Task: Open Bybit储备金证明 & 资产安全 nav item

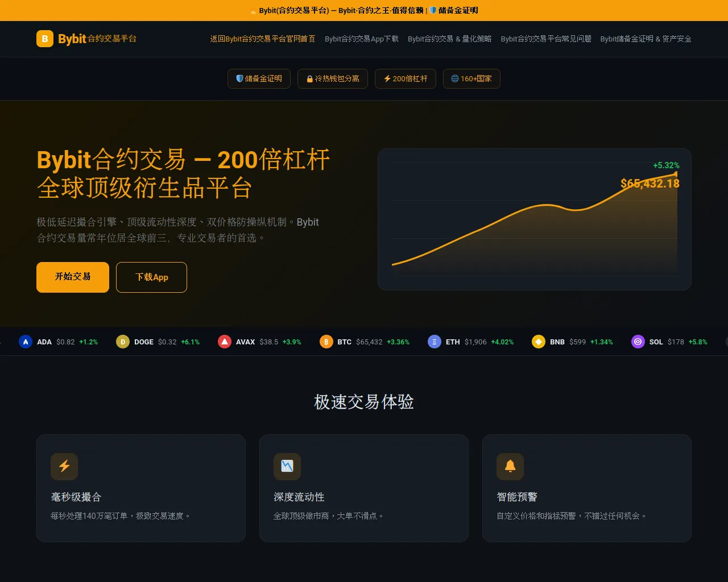Action: [x=646, y=39]
